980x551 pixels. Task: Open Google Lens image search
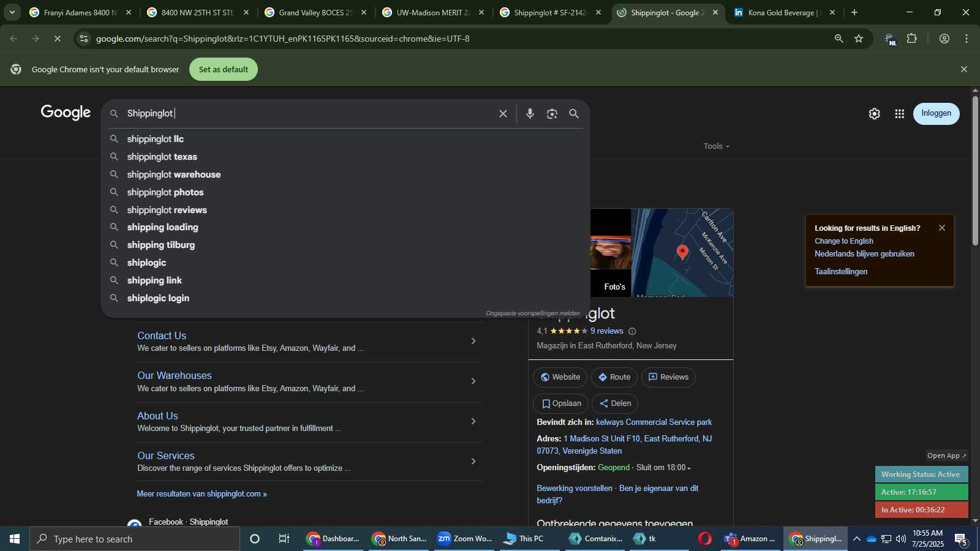pos(552,114)
